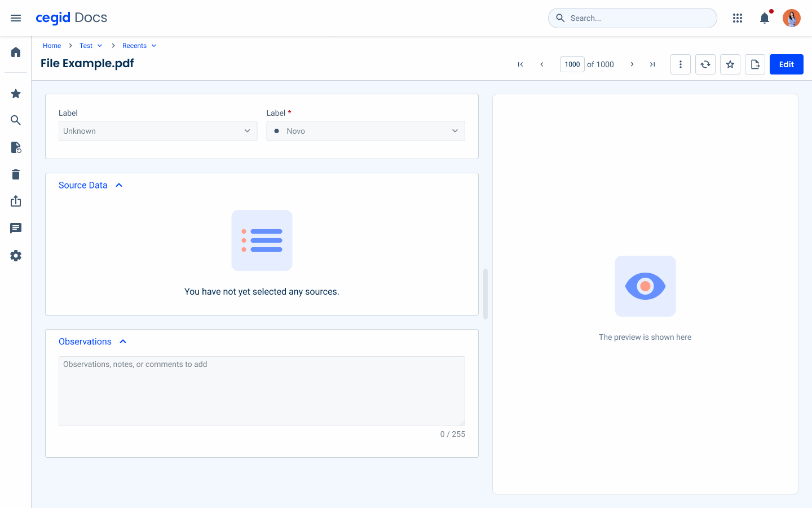Click the share icon in the sidebar

click(15, 201)
